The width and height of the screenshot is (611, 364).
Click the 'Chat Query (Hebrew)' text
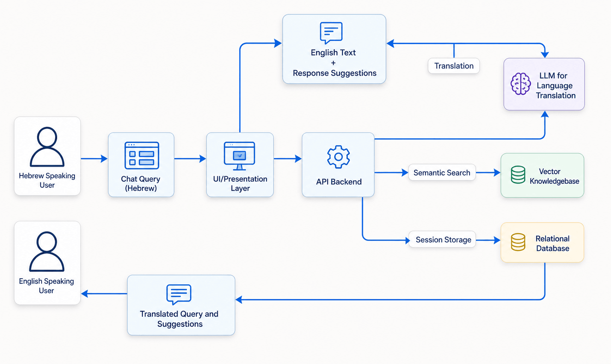[x=141, y=184]
